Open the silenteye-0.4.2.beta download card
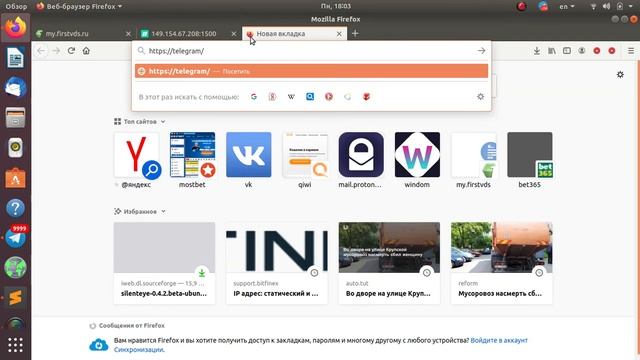The image size is (640, 360). [164, 263]
